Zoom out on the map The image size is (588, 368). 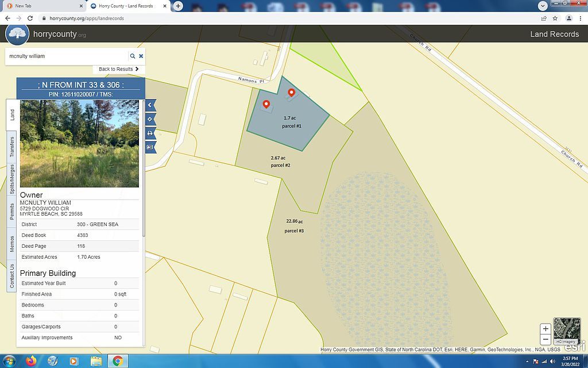tap(546, 340)
